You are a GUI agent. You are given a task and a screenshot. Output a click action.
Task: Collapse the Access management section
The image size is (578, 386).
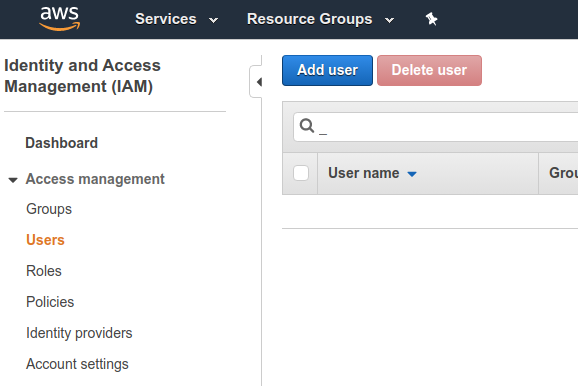[x=13, y=180]
